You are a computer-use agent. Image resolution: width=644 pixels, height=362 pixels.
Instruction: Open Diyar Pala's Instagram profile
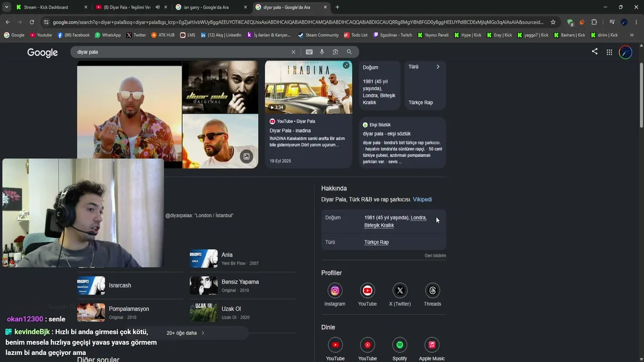[335, 295]
